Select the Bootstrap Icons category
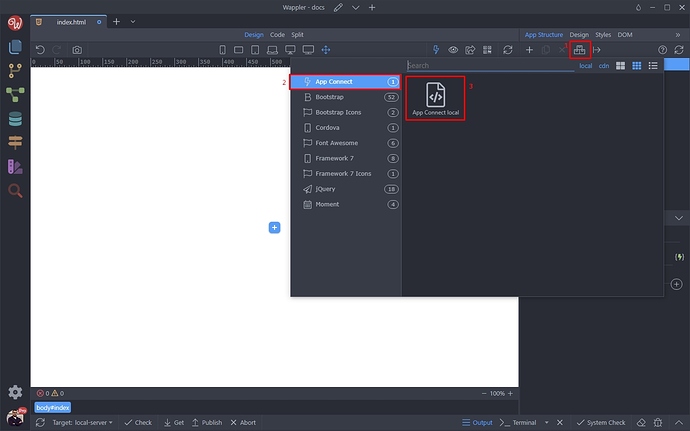 pos(345,112)
